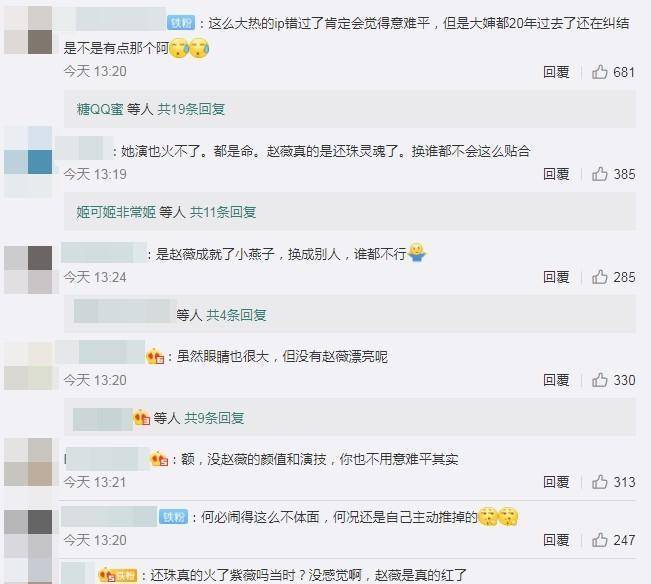
Task: Like the comment showing 313 likes
Action: [x=600, y=482]
